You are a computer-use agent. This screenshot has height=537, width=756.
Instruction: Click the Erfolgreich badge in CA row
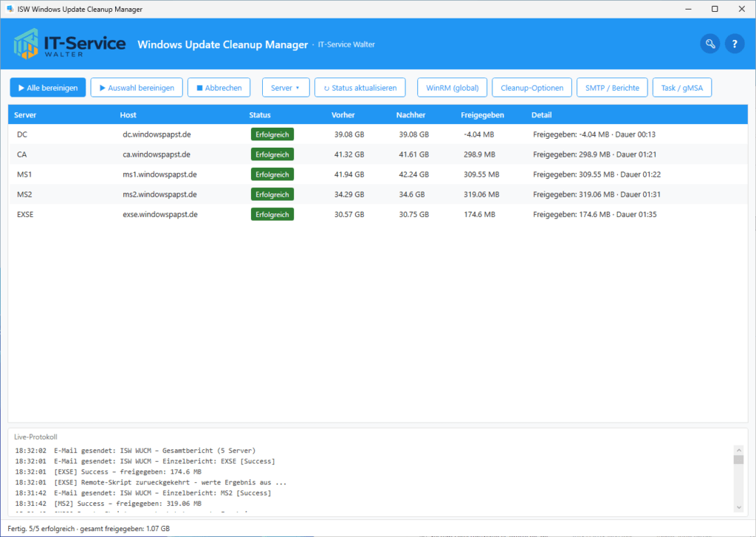[272, 154]
